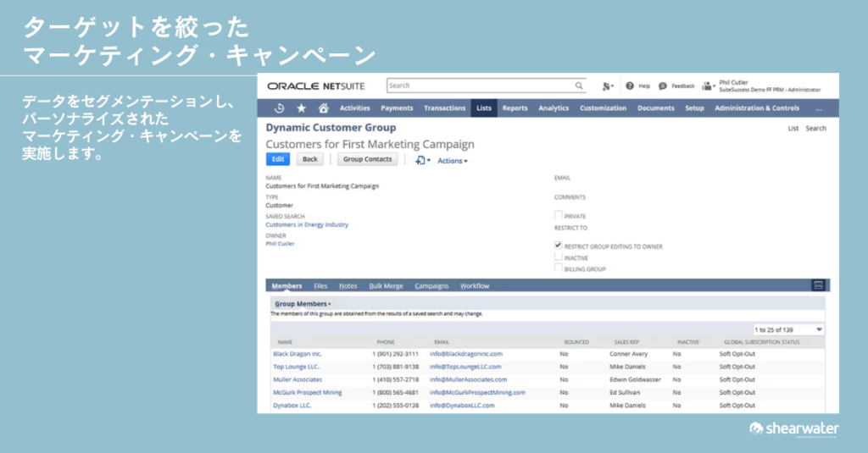Click the Phil Cutler user profile name

[x=733, y=82]
